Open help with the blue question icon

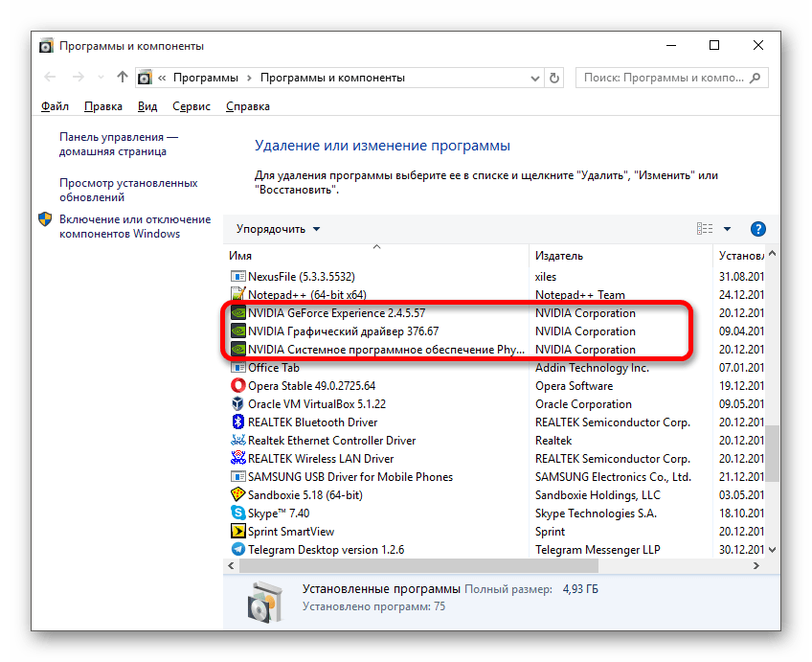757,229
